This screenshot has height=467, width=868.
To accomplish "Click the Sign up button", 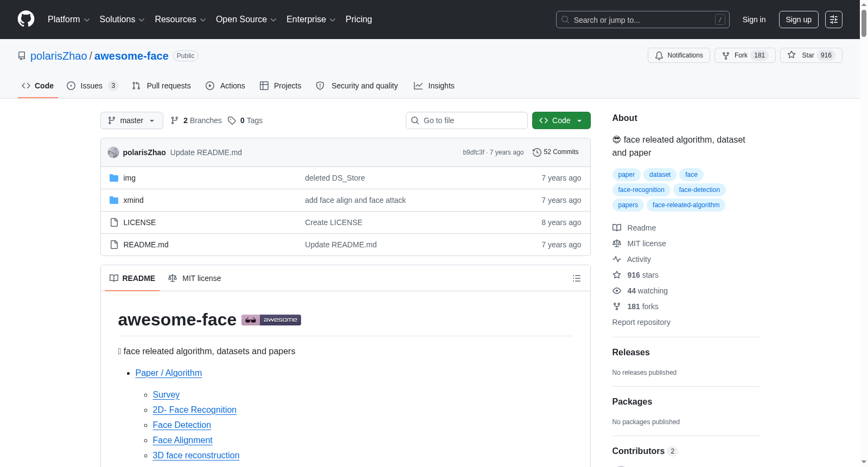I will point(799,20).
